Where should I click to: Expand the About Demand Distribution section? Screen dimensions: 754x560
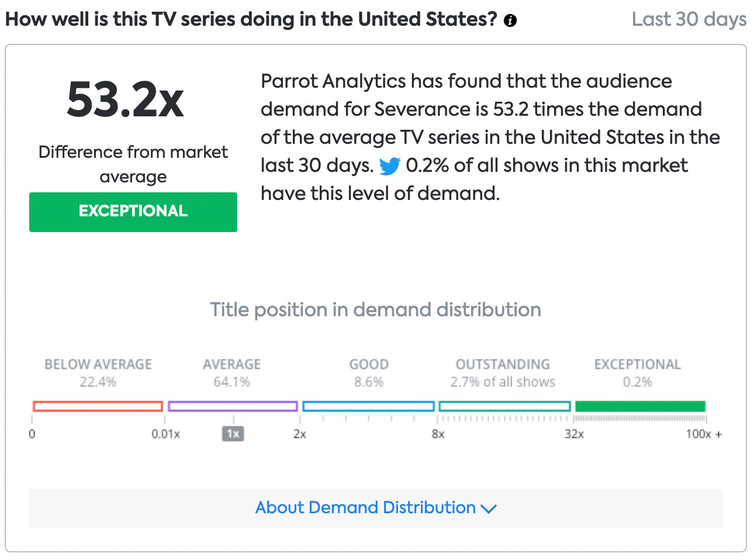(x=376, y=508)
